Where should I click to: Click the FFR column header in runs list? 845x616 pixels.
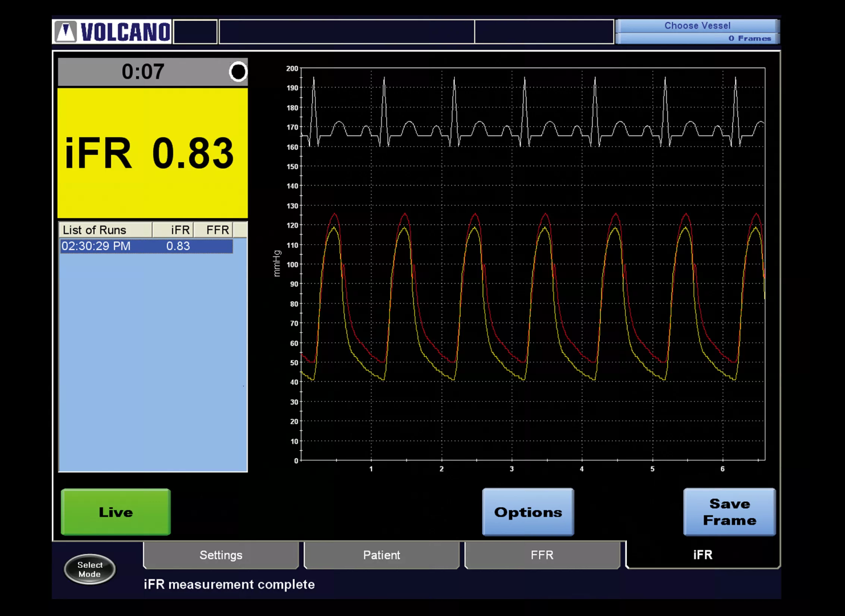(213, 230)
